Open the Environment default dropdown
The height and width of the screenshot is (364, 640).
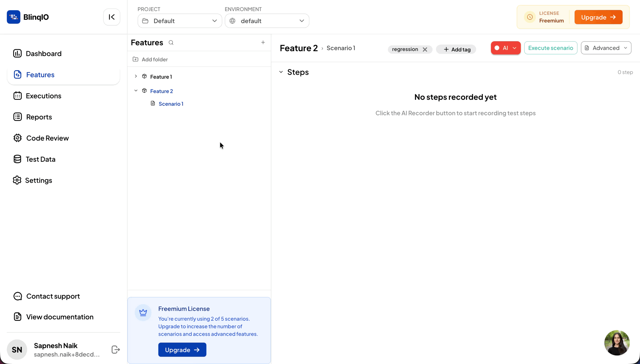point(267,21)
